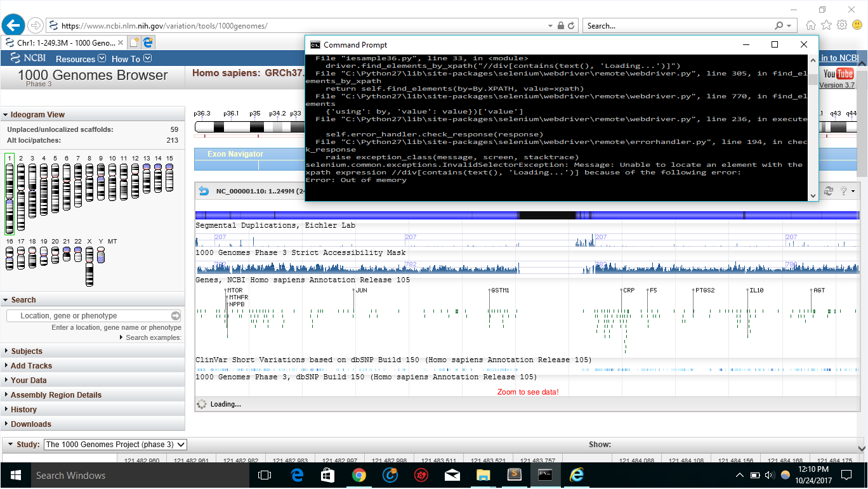Open Command Prompt from the taskbar
The image size is (868, 489).
[545, 475]
